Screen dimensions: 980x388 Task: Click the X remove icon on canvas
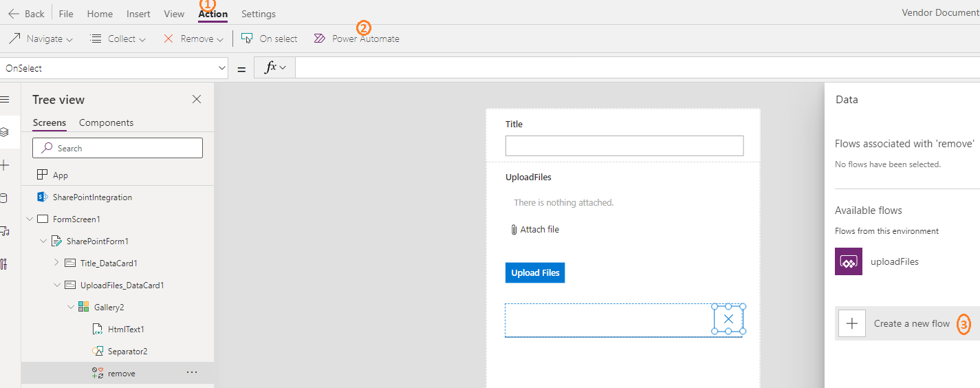coord(729,319)
